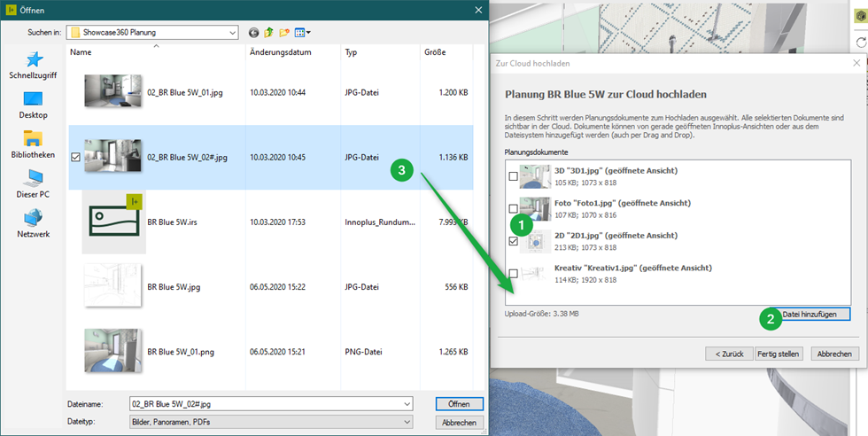
Task: Click Abbrechen in the cloud upload dialog
Action: coord(834,354)
